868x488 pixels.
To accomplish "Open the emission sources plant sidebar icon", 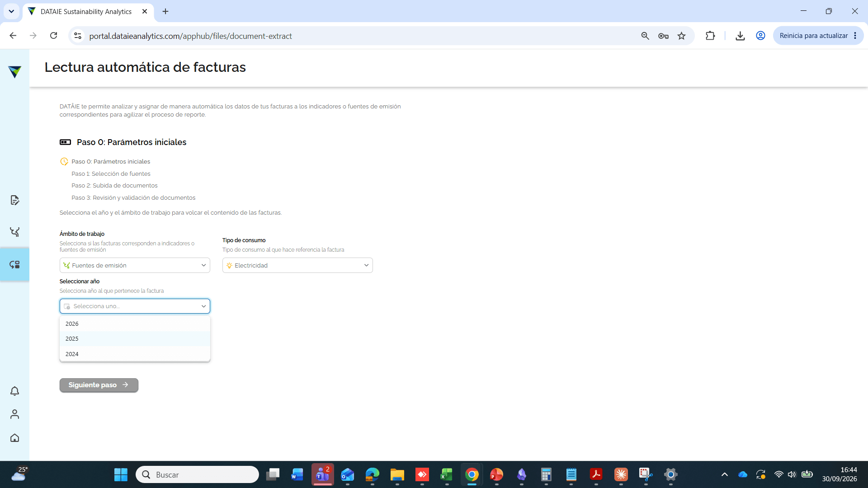I will pyautogui.click(x=14, y=232).
